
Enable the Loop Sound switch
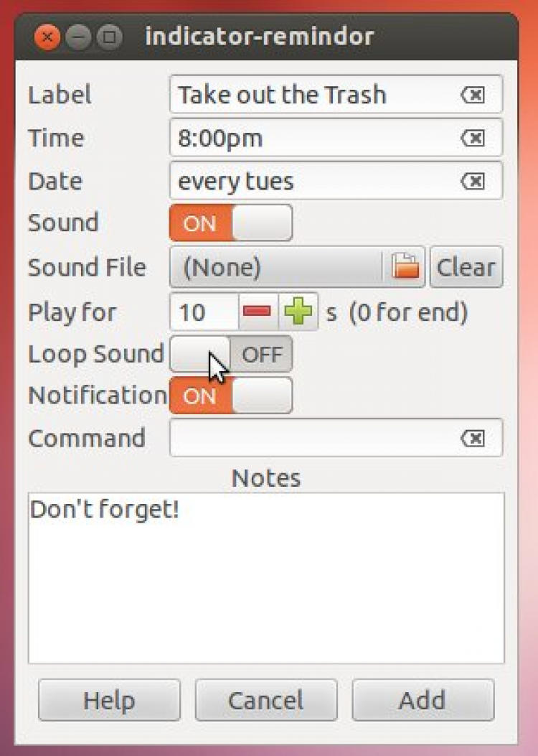pyautogui.click(x=230, y=354)
